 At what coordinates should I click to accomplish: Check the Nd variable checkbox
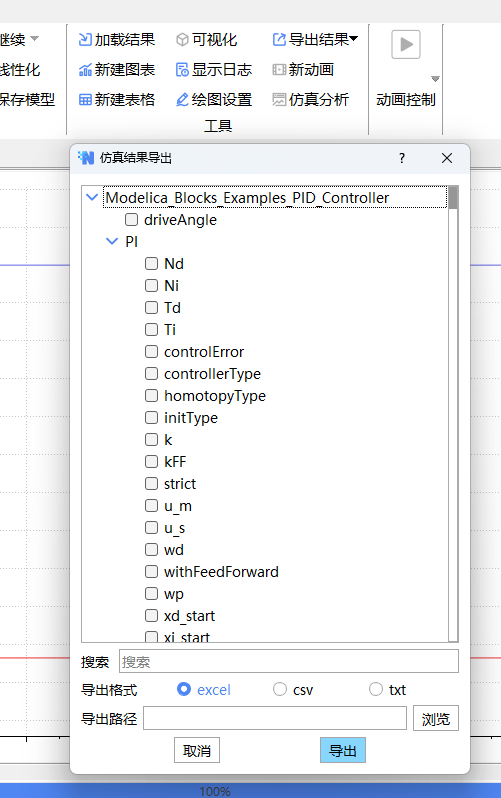pyautogui.click(x=151, y=263)
